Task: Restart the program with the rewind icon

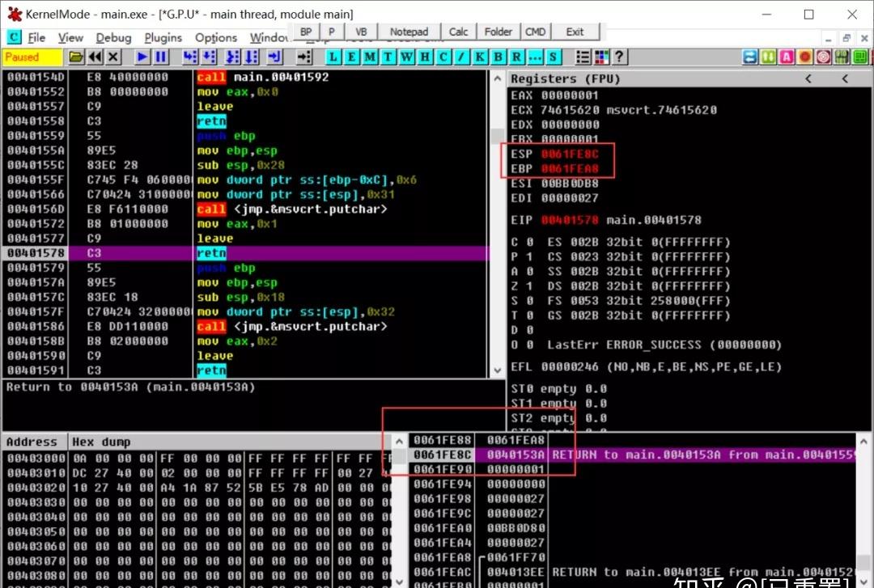Action: pyautogui.click(x=95, y=57)
